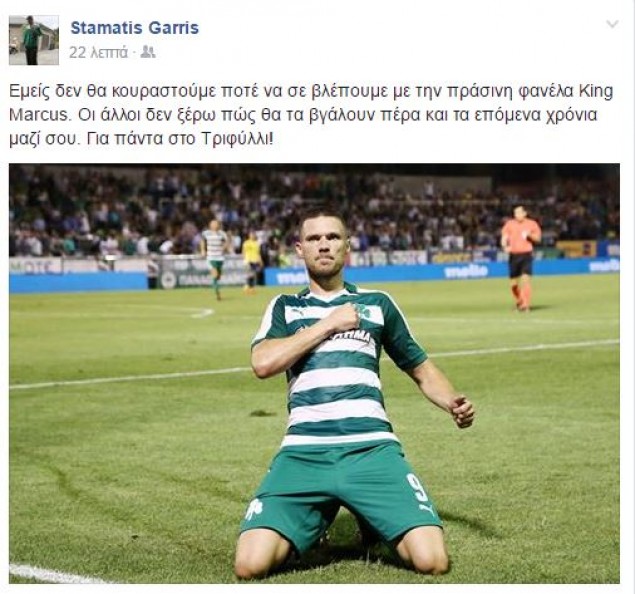Open the 22 λεπτά timestamp link
The image size is (635, 594).
98,52
